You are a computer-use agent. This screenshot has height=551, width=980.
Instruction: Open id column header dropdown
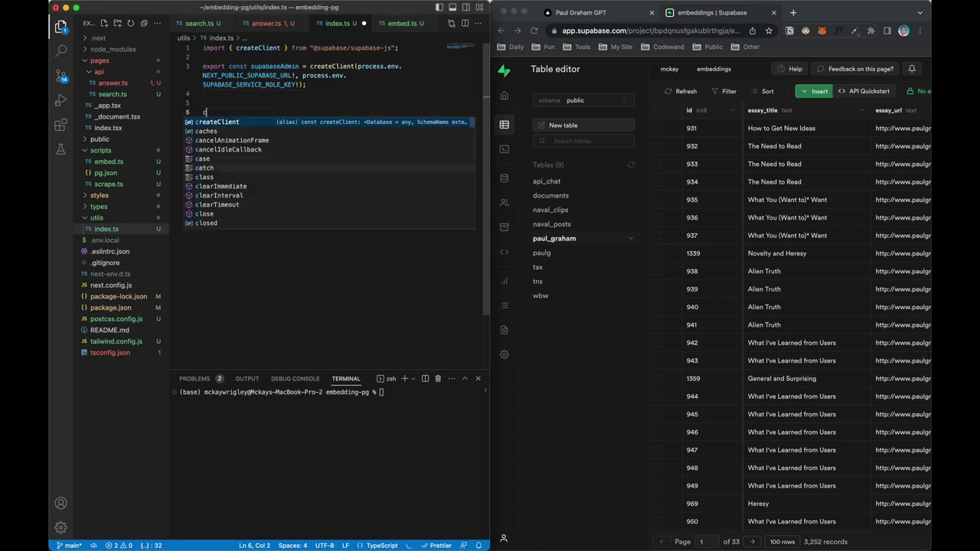[733, 111]
